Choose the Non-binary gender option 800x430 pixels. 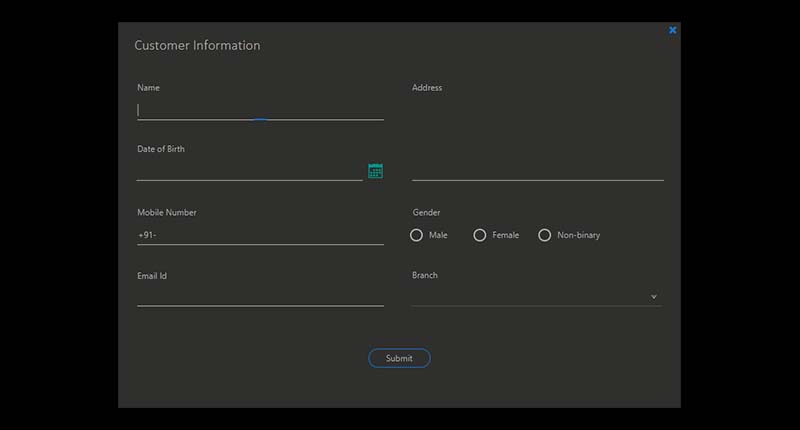pos(544,235)
